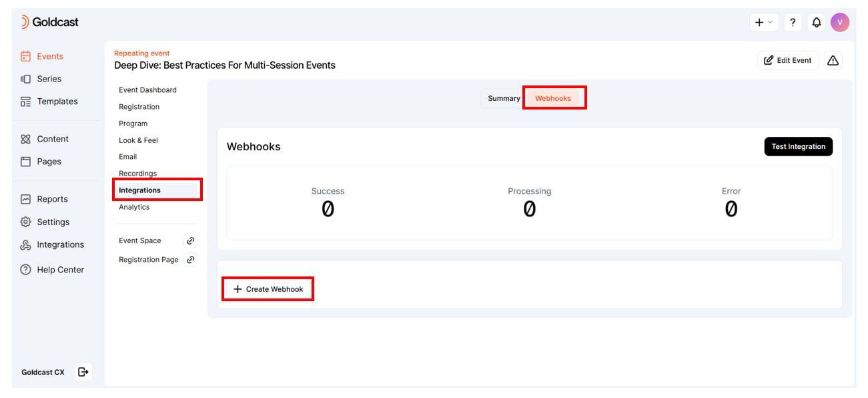Open Integrations in the main left sidebar
The width and height of the screenshot is (868, 398).
pos(52,244)
